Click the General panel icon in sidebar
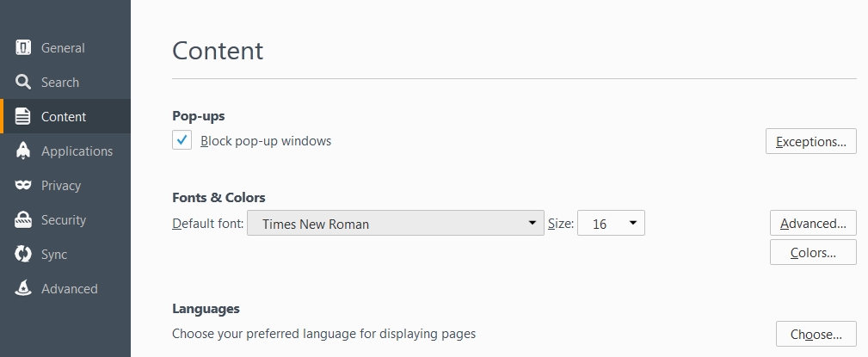 [23, 48]
